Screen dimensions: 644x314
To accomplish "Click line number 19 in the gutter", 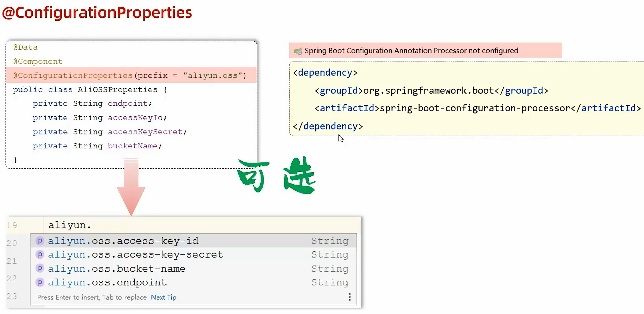I will (12, 225).
